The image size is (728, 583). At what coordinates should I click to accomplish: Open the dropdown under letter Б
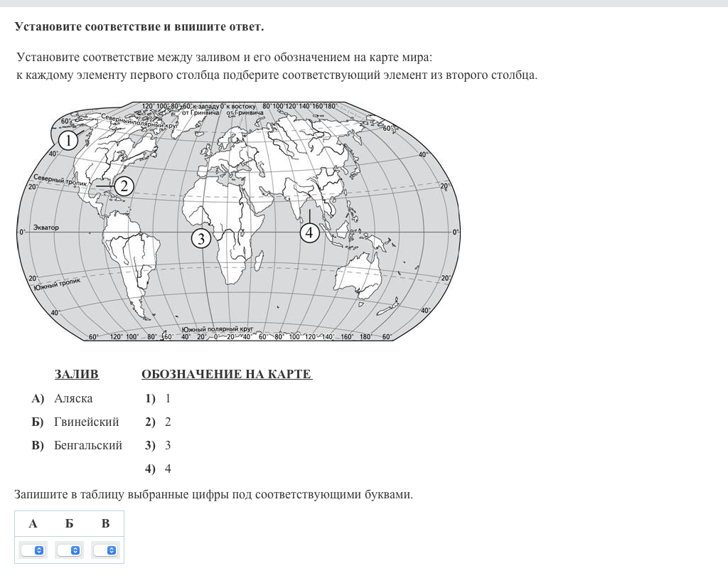[x=69, y=550]
